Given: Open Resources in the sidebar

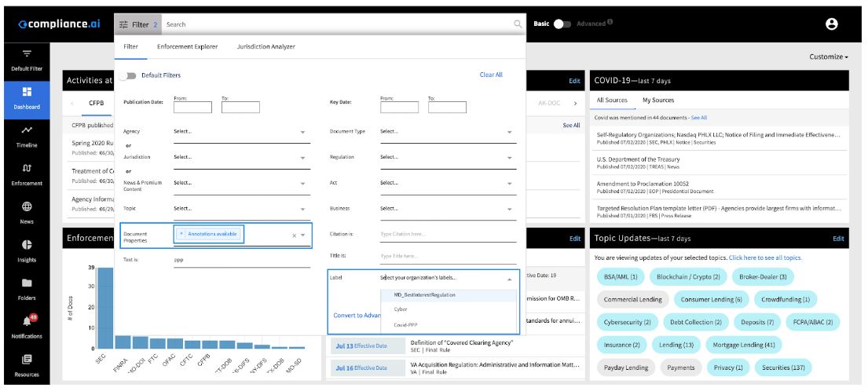Looking at the screenshot, I should pyautogui.click(x=27, y=366).
